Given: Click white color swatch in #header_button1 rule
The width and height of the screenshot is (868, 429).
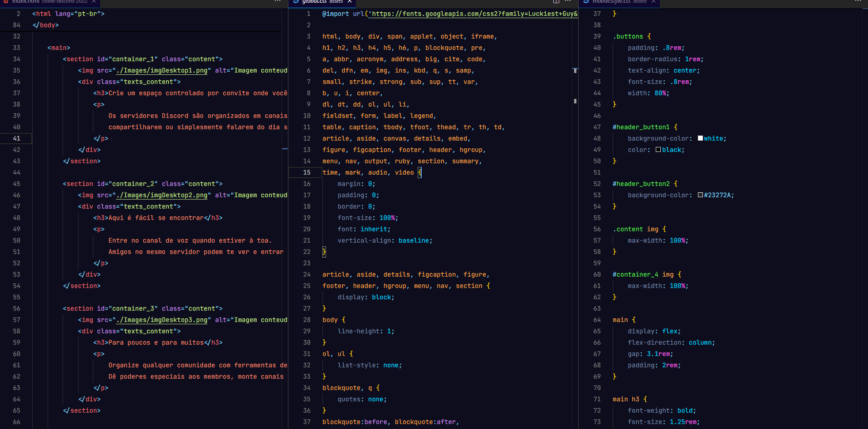Looking at the screenshot, I should click(700, 138).
